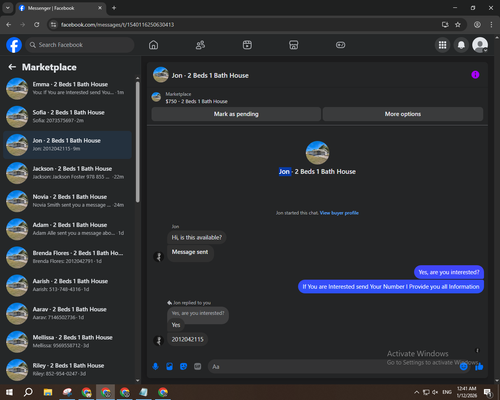Open Emma - 2 Beds 1 Bath House chat
Viewport: 500px width, 400px height.
pyautogui.click(x=67, y=88)
